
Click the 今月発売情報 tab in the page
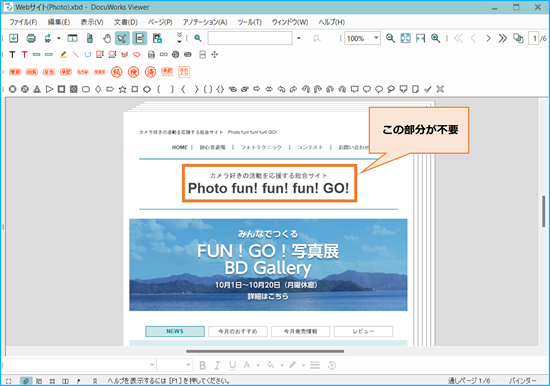pyautogui.click(x=301, y=331)
